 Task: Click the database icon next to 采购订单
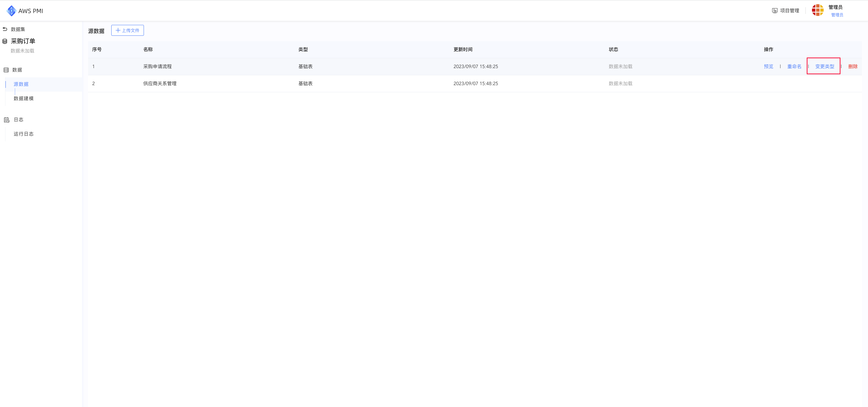(x=5, y=42)
